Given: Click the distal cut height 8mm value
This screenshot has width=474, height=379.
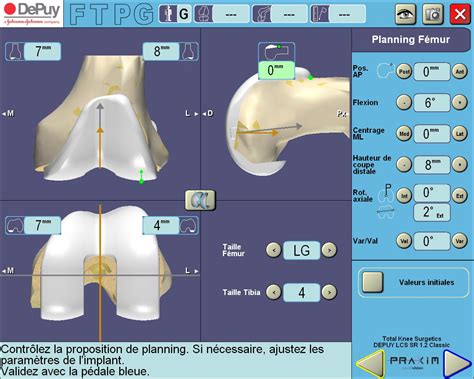Looking at the screenshot, I should tap(432, 164).
